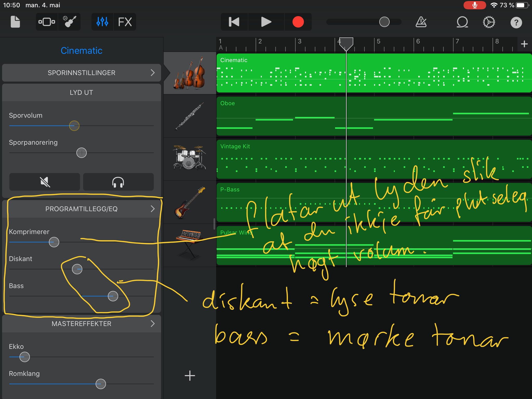Viewport: 532px width, 399px height.
Task: Solo track with headphones button
Action: [x=118, y=182]
